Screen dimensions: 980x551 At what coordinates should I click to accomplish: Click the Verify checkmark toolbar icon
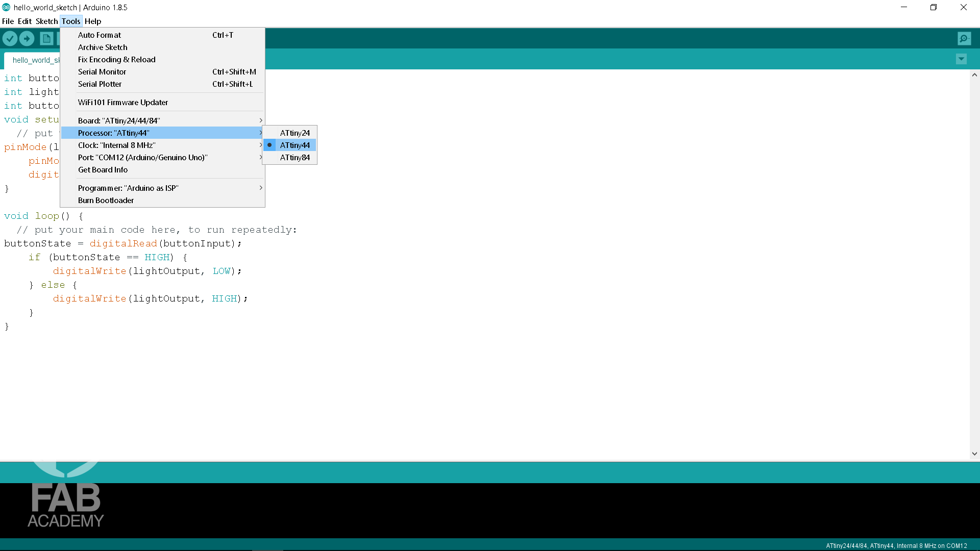click(10, 38)
